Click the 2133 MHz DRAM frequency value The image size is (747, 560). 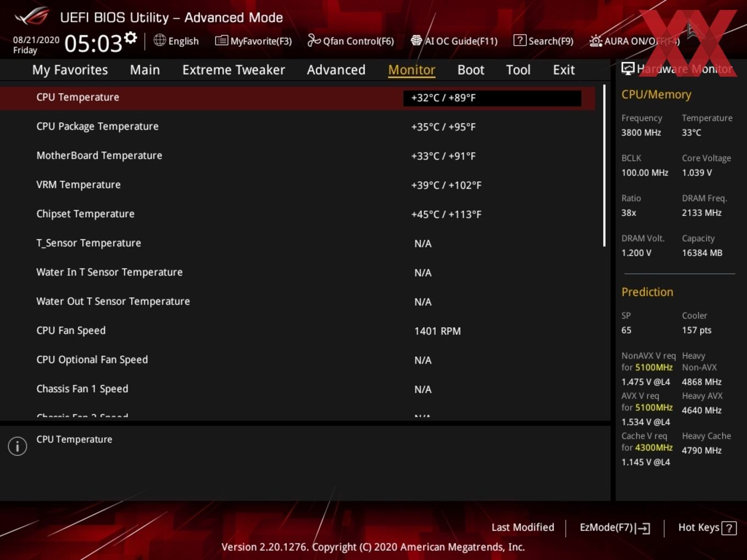coord(701,212)
